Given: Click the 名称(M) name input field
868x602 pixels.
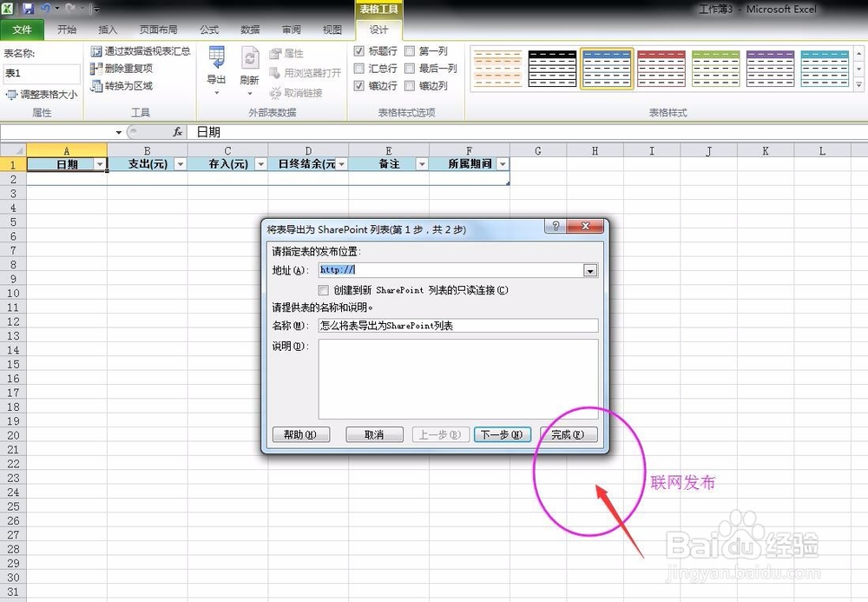Looking at the screenshot, I should (458, 326).
